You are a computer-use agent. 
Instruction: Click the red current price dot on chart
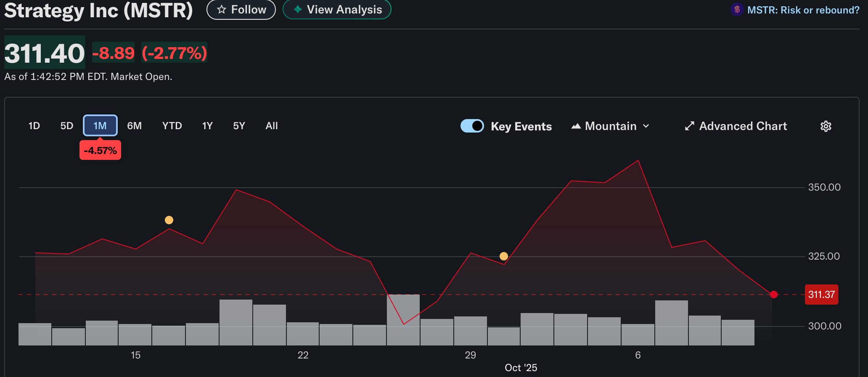click(x=774, y=295)
